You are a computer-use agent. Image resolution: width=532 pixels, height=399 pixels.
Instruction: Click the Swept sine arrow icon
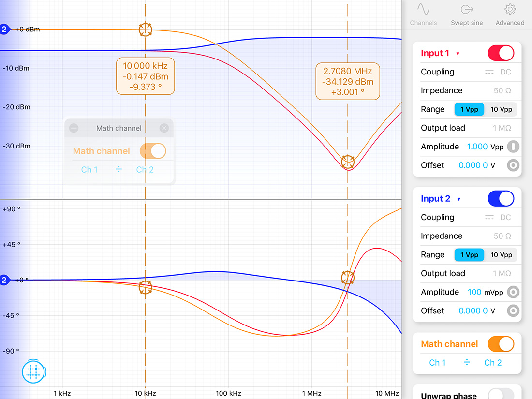(x=467, y=9)
